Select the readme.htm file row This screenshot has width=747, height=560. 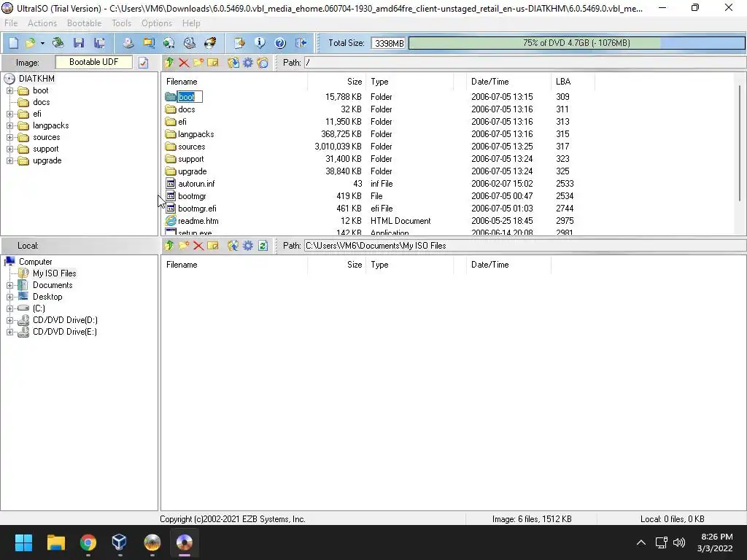pyautogui.click(x=369, y=221)
